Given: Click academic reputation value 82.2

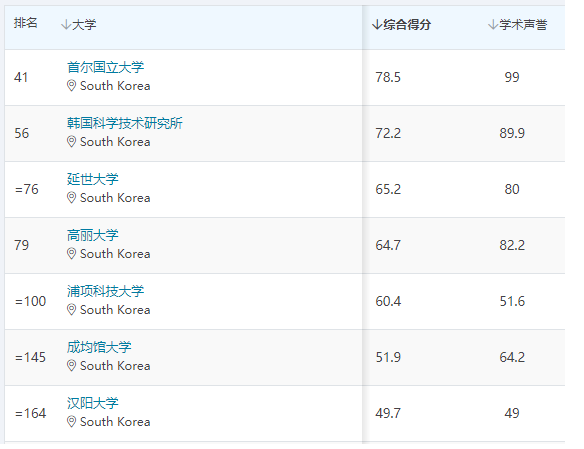Looking at the screenshot, I should (x=512, y=245).
